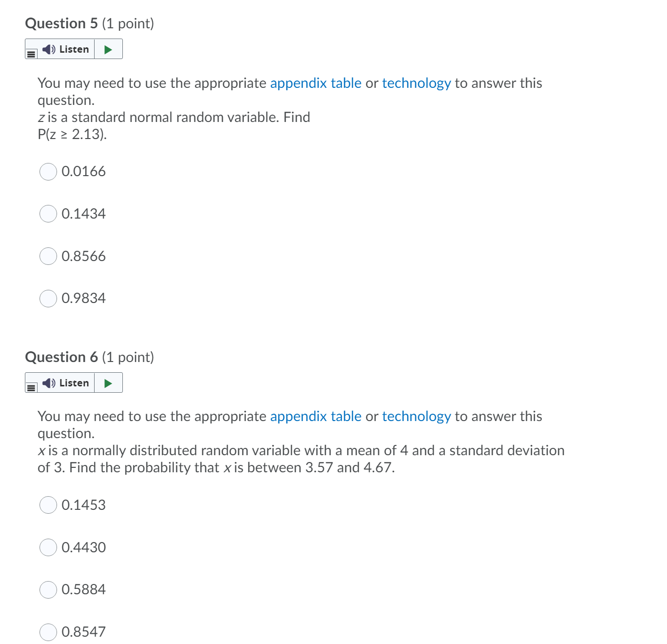667x644 pixels.
Task: Click the Listen button label for Question 6
Action: pos(74,382)
